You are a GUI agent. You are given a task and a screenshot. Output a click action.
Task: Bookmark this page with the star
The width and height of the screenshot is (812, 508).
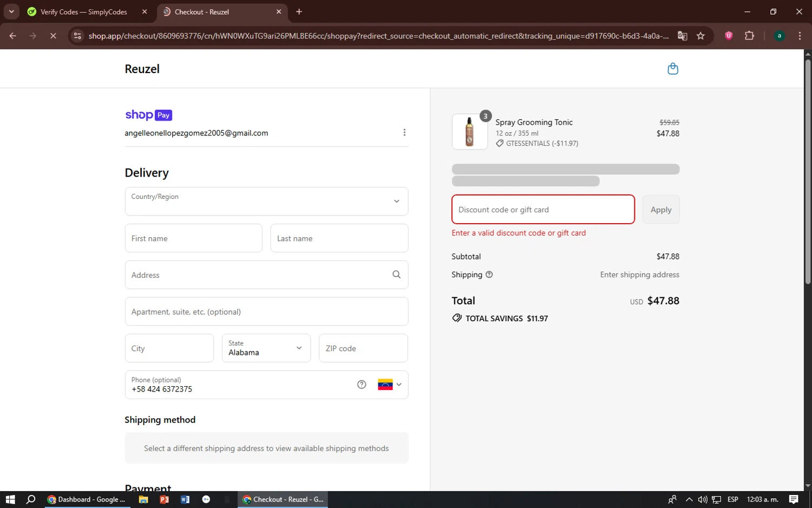coord(700,36)
